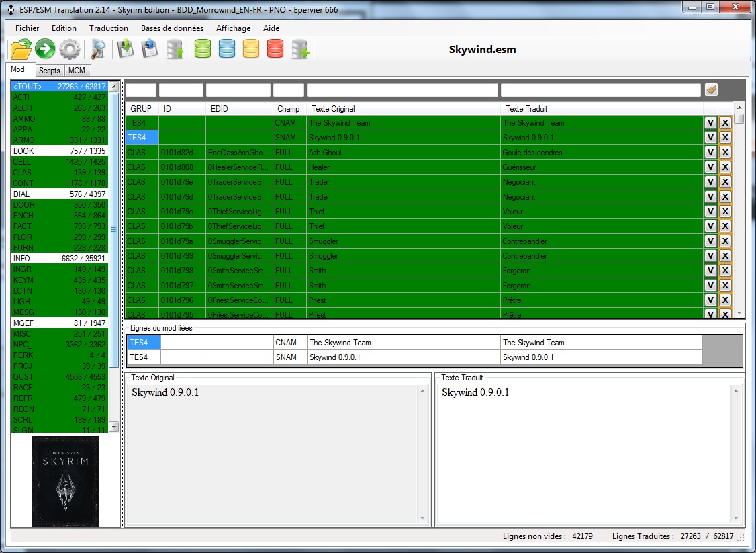
Task: Click the Texte Original filter input box
Action: pyautogui.click(x=402, y=90)
